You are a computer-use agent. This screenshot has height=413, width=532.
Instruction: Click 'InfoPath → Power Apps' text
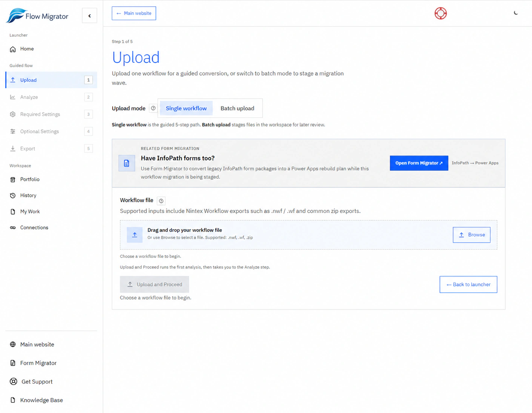tap(475, 163)
